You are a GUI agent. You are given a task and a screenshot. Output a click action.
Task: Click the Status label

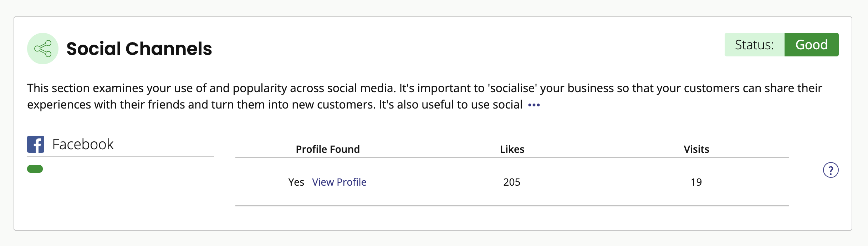(754, 45)
